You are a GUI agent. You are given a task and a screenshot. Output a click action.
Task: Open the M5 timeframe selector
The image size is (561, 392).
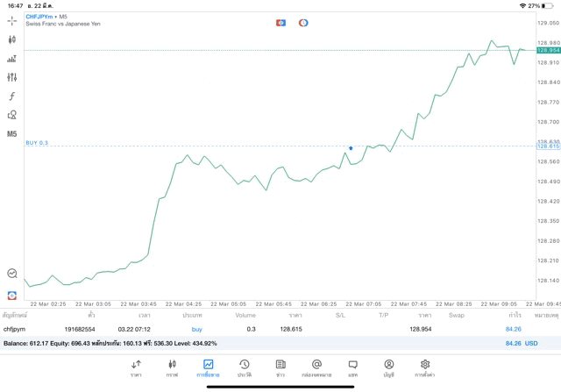(12, 134)
